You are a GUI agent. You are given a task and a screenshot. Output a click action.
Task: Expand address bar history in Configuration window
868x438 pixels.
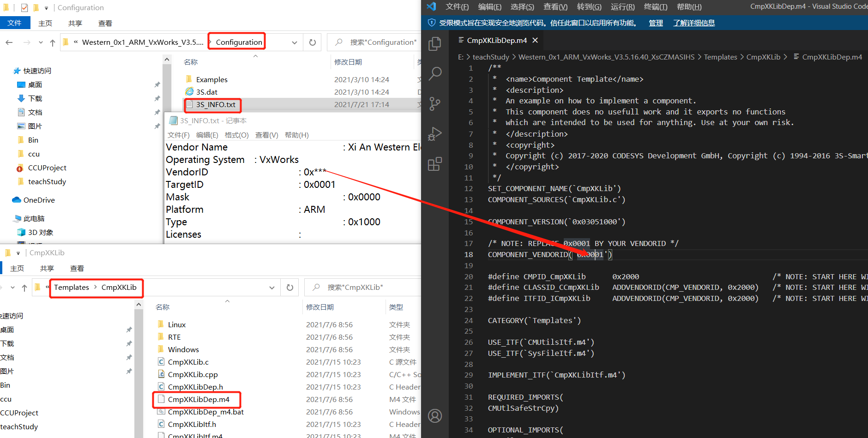295,42
